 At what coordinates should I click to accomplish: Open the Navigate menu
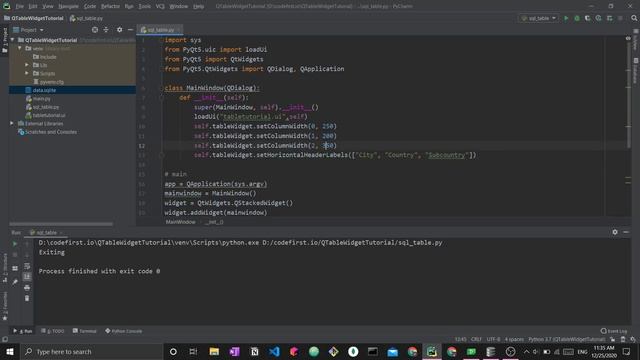pos(68,7)
